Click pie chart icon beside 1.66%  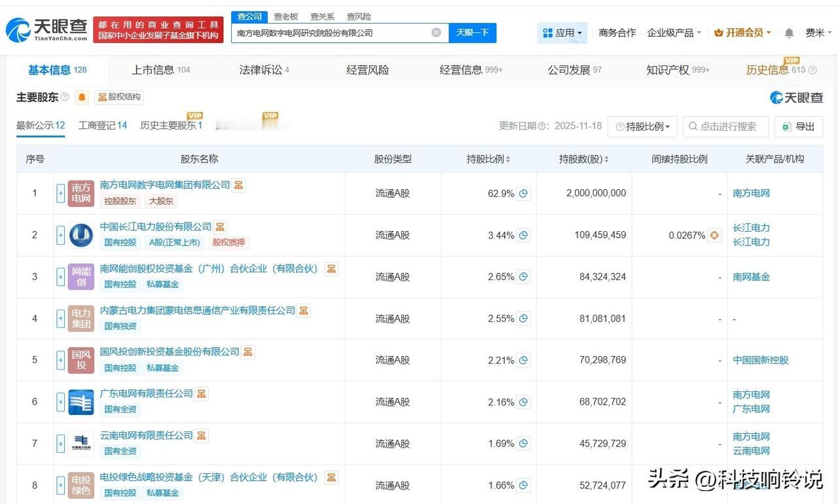coord(523,485)
